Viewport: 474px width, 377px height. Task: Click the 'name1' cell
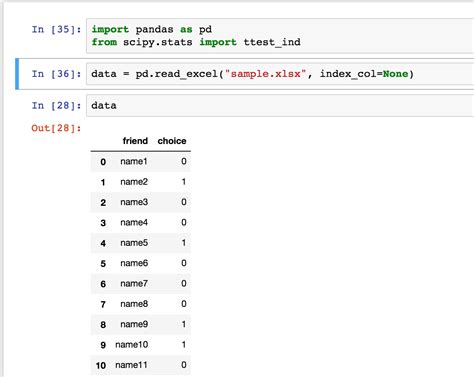[134, 161]
